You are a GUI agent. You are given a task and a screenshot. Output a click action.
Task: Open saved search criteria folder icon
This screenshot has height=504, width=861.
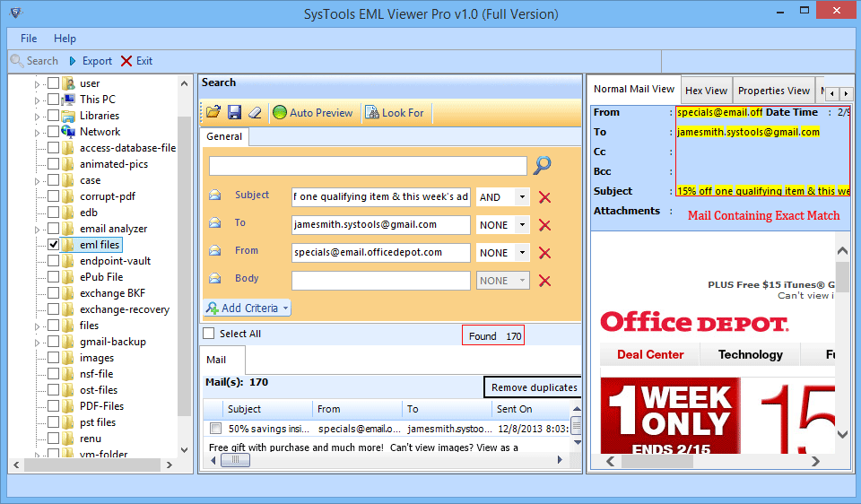tap(213, 113)
